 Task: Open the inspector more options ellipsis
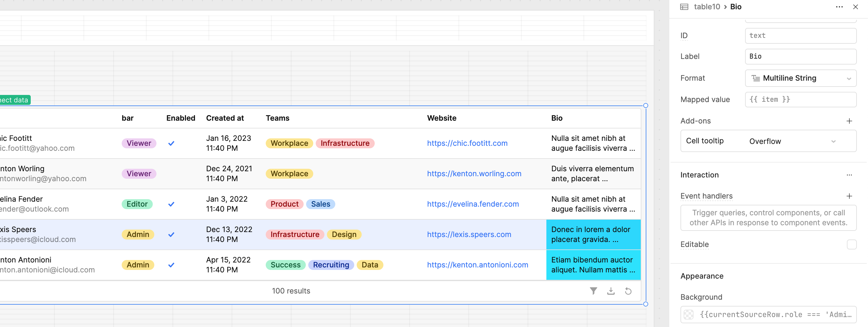(x=839, y=7)
